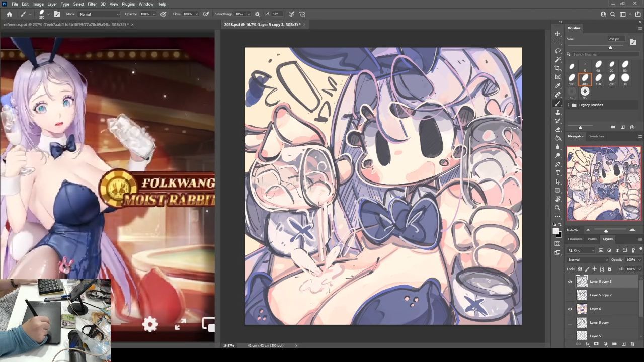This screenshot has height=362, width=644.
Task: Select the Spot Healing Brush tool
Action: [558, 95]
